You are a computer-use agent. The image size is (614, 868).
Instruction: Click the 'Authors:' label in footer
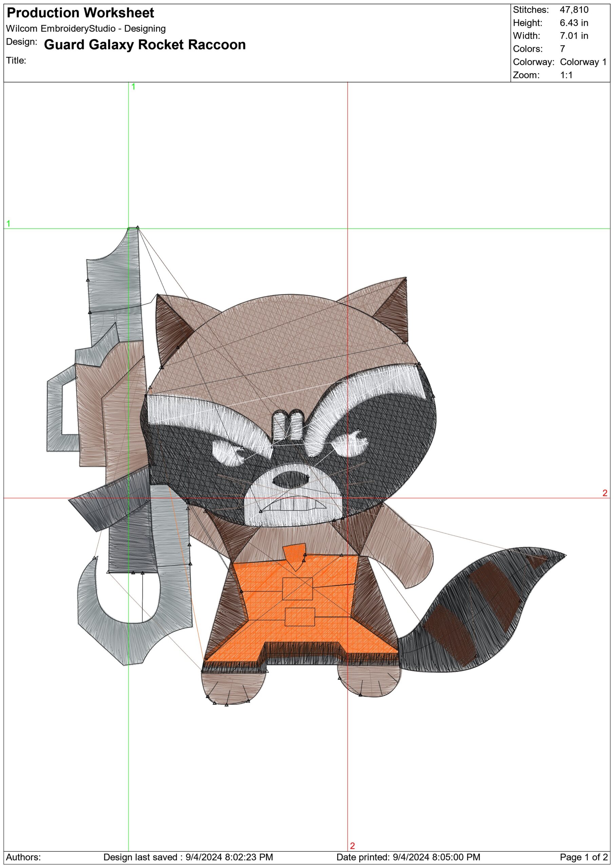(x=23, y=857)
